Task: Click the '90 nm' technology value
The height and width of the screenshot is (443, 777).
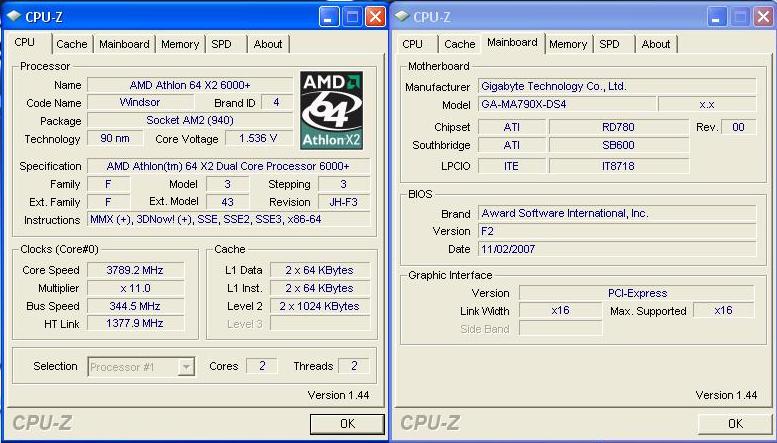Action: 115,138
